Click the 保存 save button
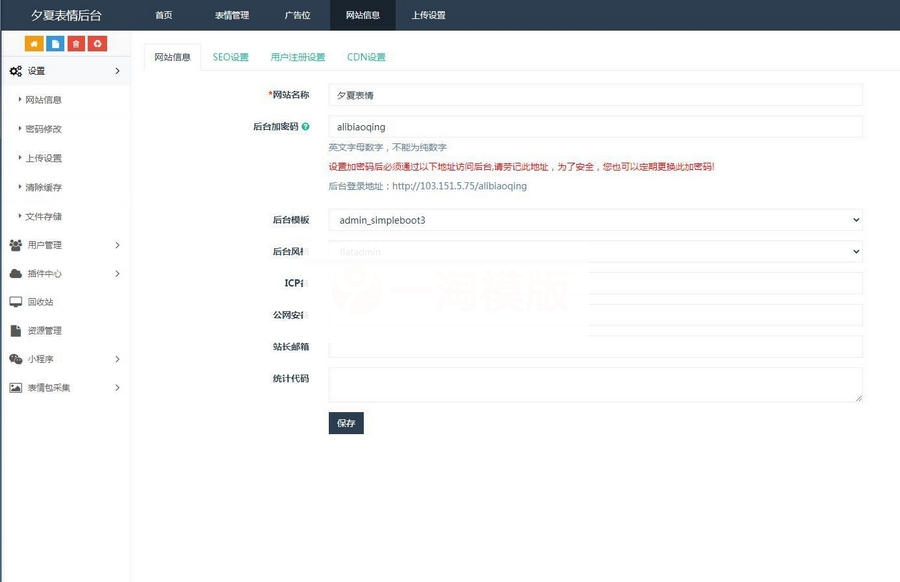 (x=346, y=422)
